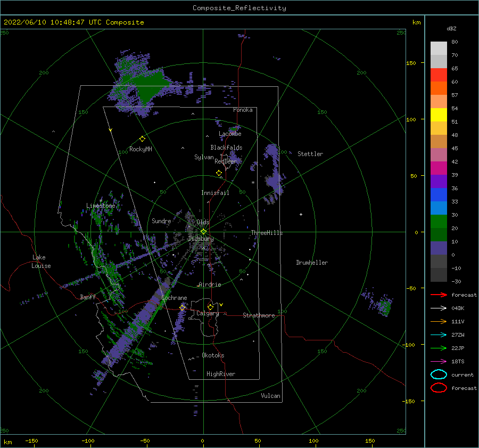
Task: Click the Ponoka town label
Action: (243, 110)
